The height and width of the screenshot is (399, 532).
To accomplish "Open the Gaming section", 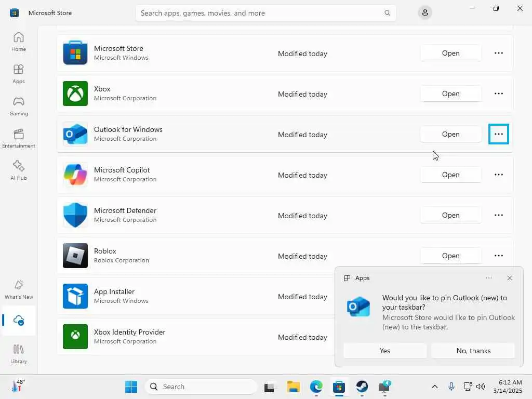I will coord(19,106).
